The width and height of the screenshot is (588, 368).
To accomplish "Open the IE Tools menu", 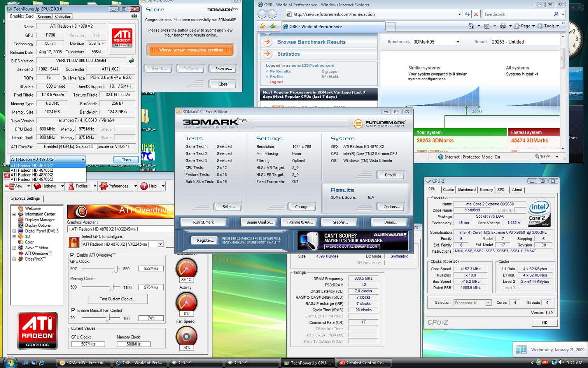I will pos(549,26).
